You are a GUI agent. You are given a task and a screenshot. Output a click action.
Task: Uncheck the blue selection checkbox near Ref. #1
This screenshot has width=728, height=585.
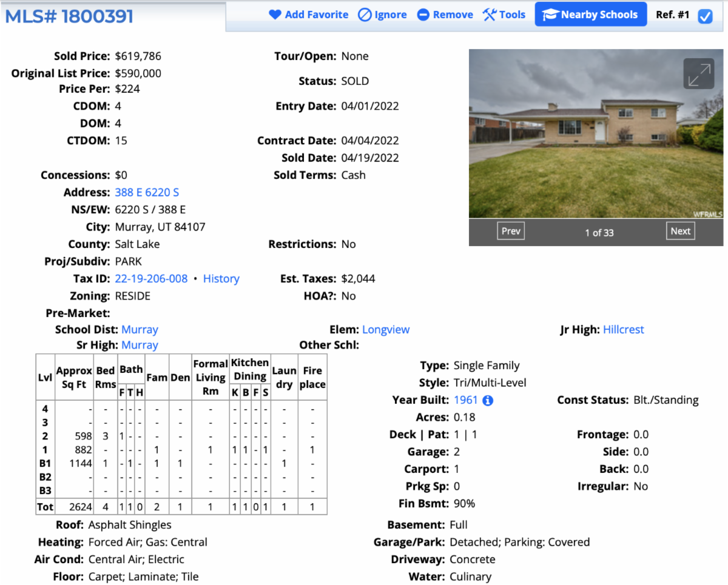tap(705, 16)
